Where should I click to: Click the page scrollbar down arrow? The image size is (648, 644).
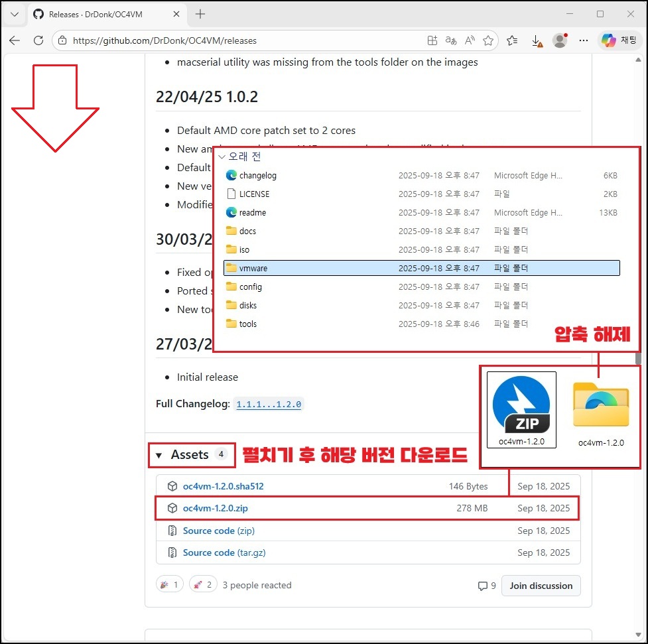[639, 635]
